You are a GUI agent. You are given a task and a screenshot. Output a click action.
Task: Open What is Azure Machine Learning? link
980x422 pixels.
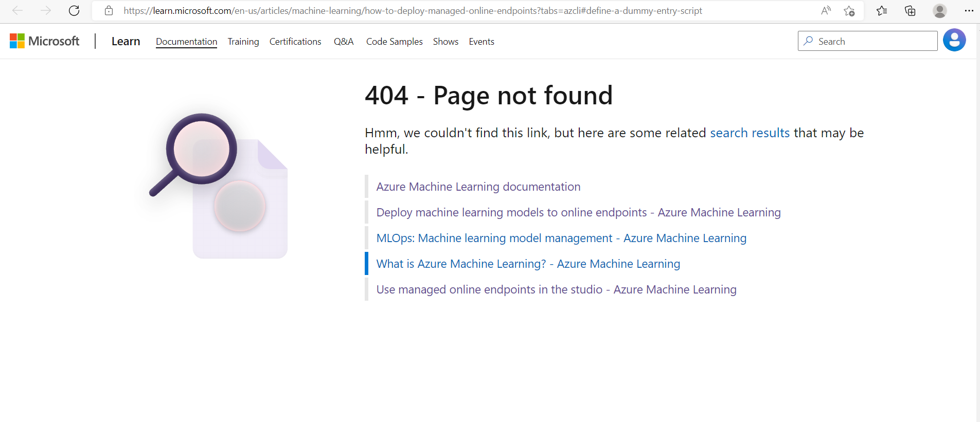(x=528, y=264)
